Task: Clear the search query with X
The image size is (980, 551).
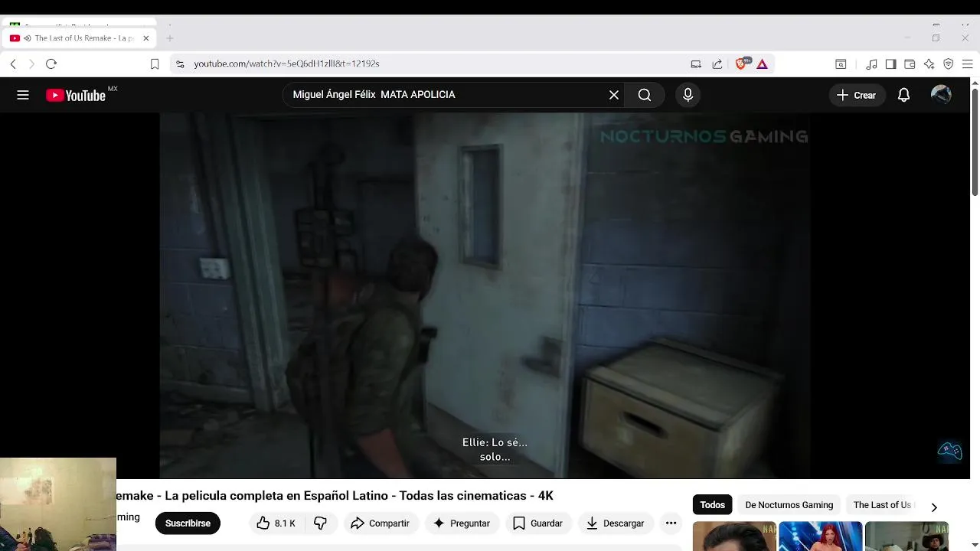Action: 614,95
